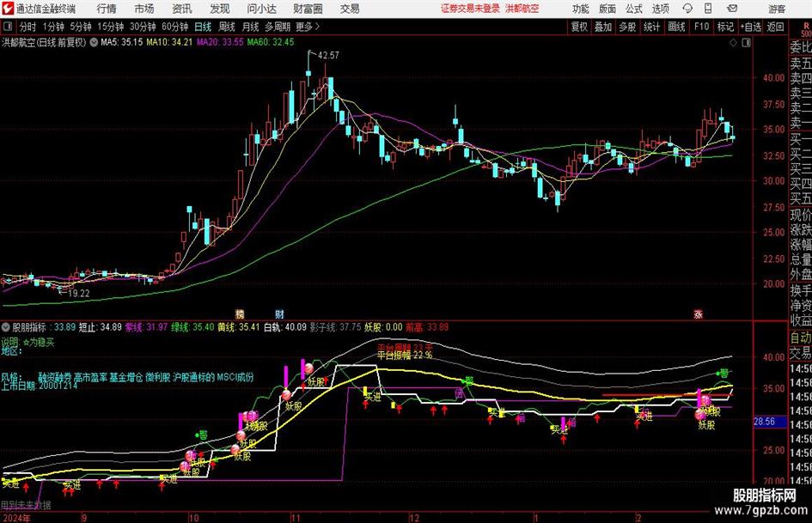Click the MA10: 34.21 value
The width and height of the screenshot is (812, 523).
[169, 42]
